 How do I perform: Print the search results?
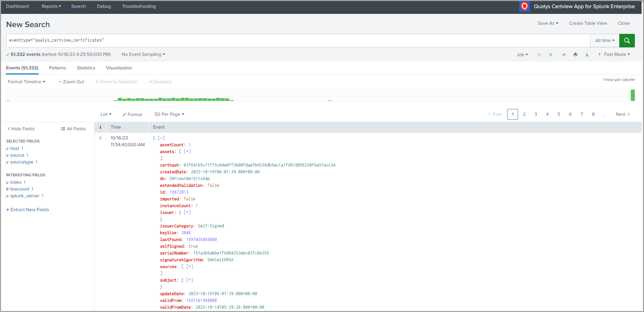(x=575, y=54)
